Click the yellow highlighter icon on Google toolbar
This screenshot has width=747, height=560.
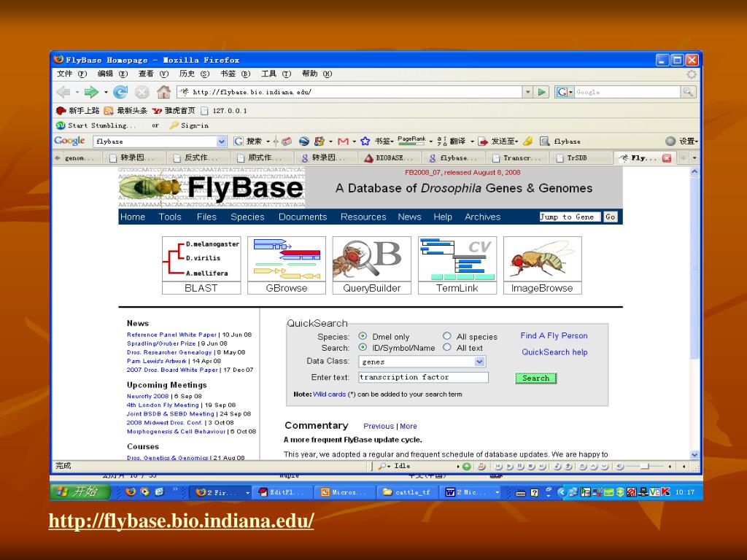pyautogui.click(x=527, y=141)
